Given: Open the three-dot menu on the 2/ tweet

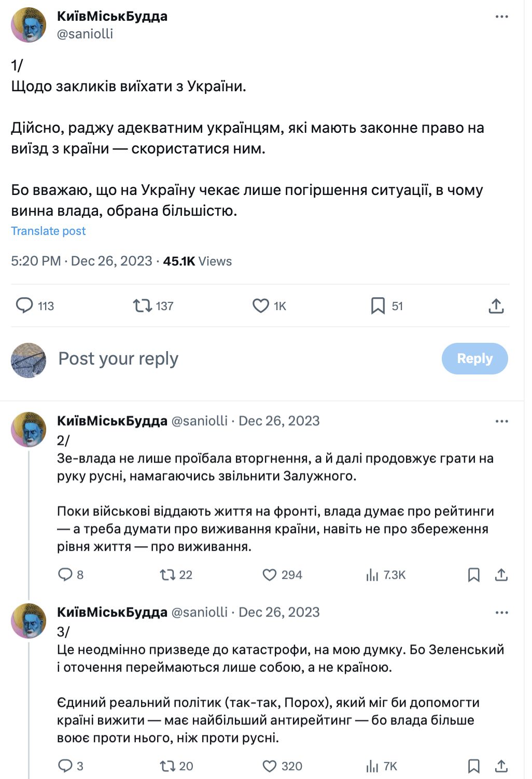Looking at the screenshot, I should [x=501, y=421].
